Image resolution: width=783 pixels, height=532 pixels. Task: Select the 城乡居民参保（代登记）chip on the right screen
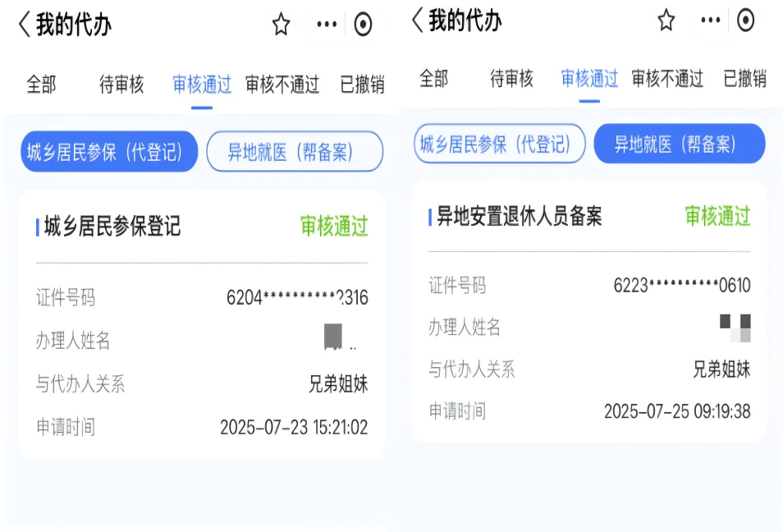(x=499, y=143)
